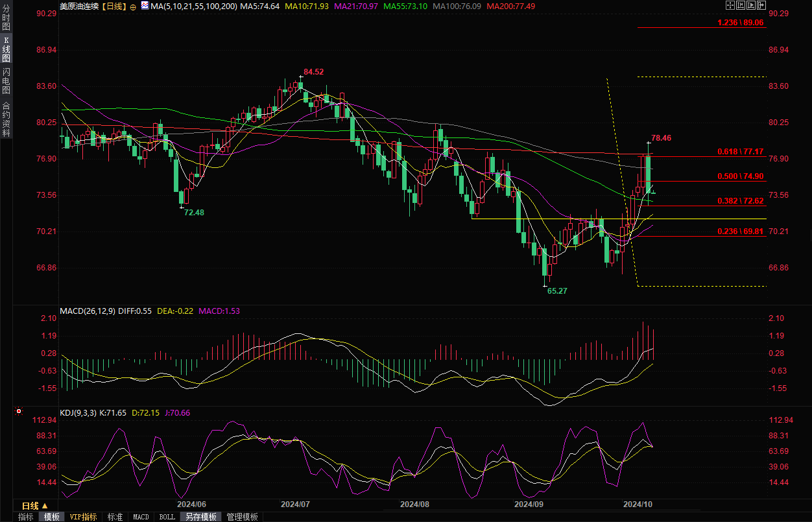Select the 指标 tab at bottom
This screenshot has width=812, height=522.
click(26, 517)
